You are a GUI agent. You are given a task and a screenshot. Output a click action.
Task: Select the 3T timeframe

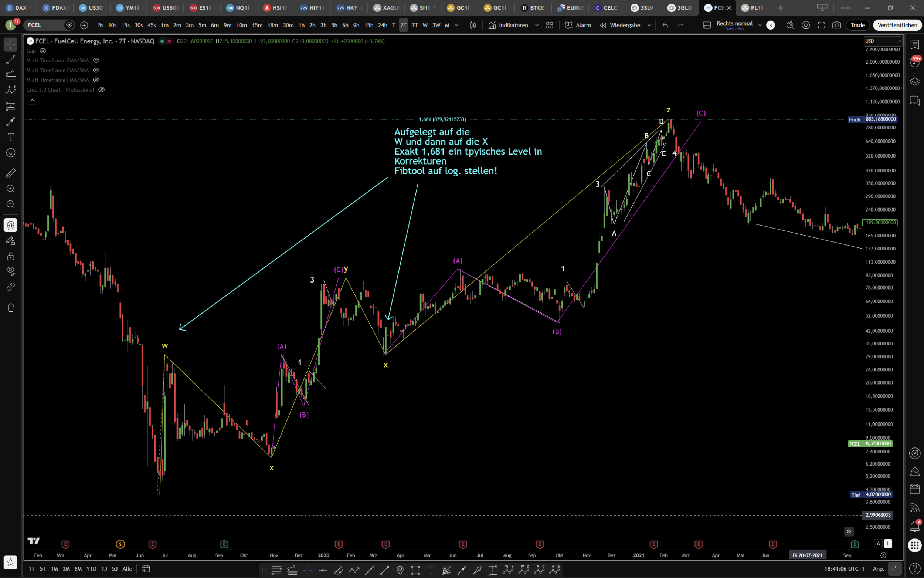(414, 25)
